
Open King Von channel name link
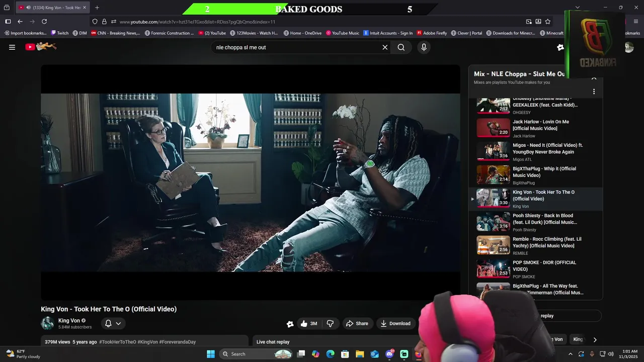(x=69, y=320)
